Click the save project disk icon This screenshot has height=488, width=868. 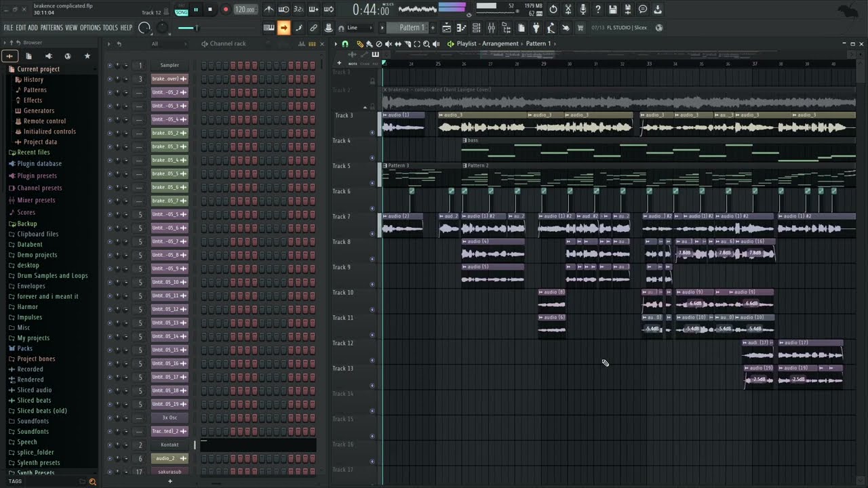click(x=613, y=9)
